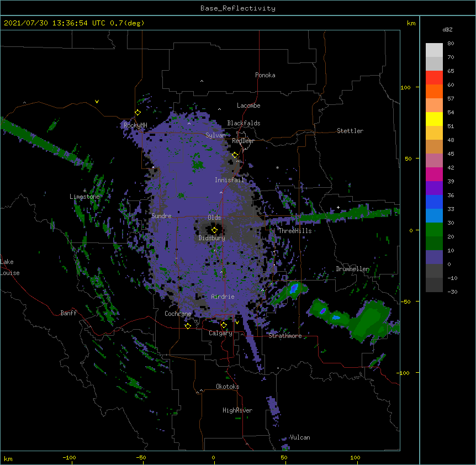The image size is (476, 465).
Task: Click the RockyMH label
Action: tap(135, 125)
